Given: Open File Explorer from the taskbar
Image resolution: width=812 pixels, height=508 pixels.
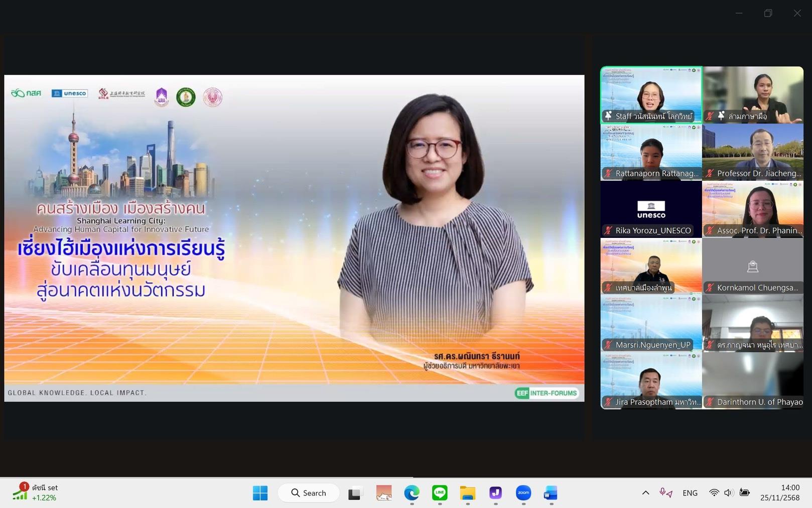Looking at the screenshot, I should [467, 493].
